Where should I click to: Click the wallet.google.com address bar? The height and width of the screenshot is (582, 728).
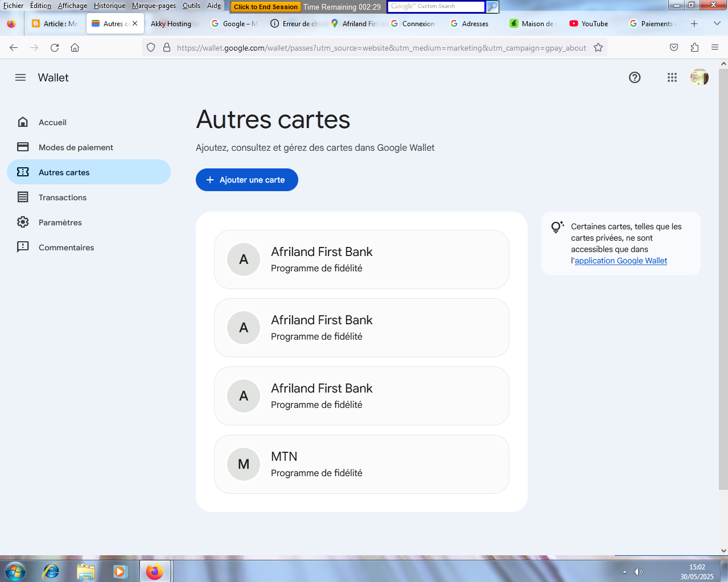tap(381, 48)
